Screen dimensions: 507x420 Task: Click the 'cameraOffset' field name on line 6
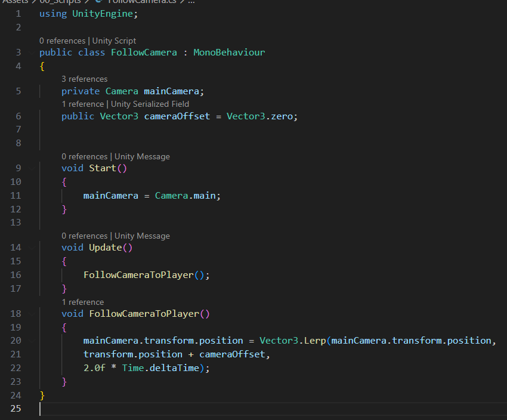tap(177, 116)
